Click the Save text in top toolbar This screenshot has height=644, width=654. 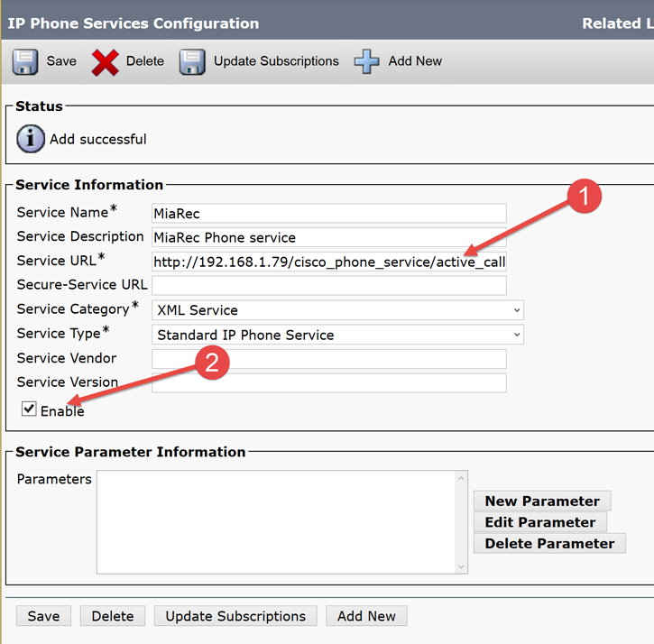point(61,61)
